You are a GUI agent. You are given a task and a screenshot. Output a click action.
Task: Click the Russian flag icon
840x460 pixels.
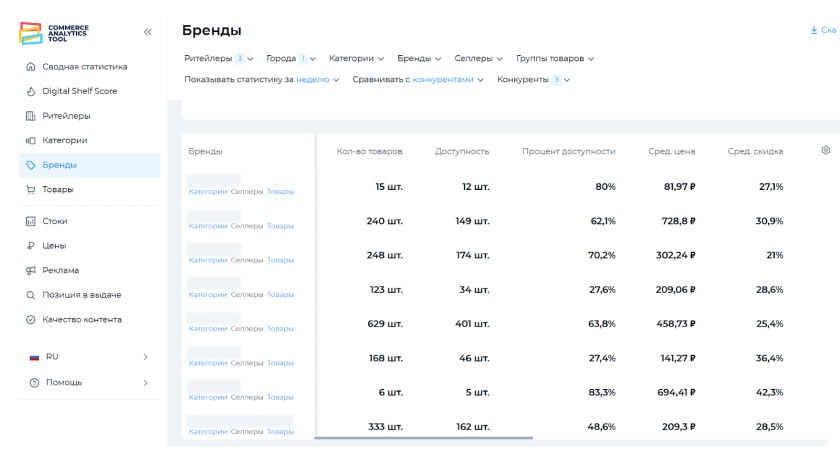pyautogui.click(x=34, y=357)
